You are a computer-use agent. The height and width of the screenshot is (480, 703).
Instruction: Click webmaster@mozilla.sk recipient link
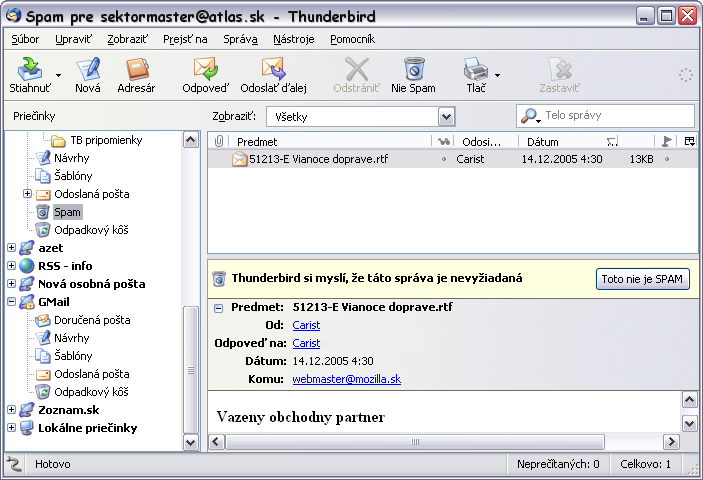pos(347,379)
